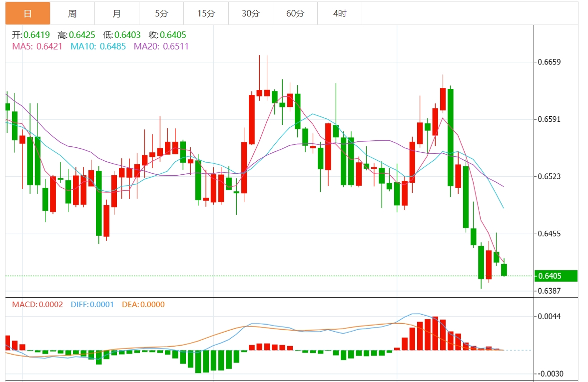The image size is (588, 382).
Task: Switch to the 月 monthly tab
Action: 117,13
